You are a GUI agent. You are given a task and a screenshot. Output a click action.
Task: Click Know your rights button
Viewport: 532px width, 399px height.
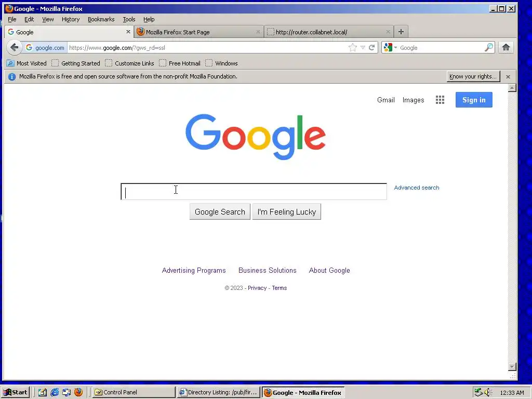[x=473, y=77]
